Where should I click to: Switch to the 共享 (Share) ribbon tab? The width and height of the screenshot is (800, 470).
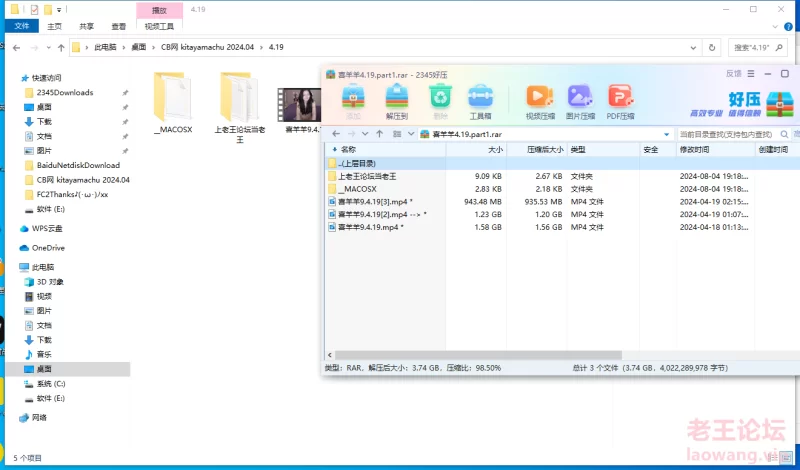click(x=86, y=27)
